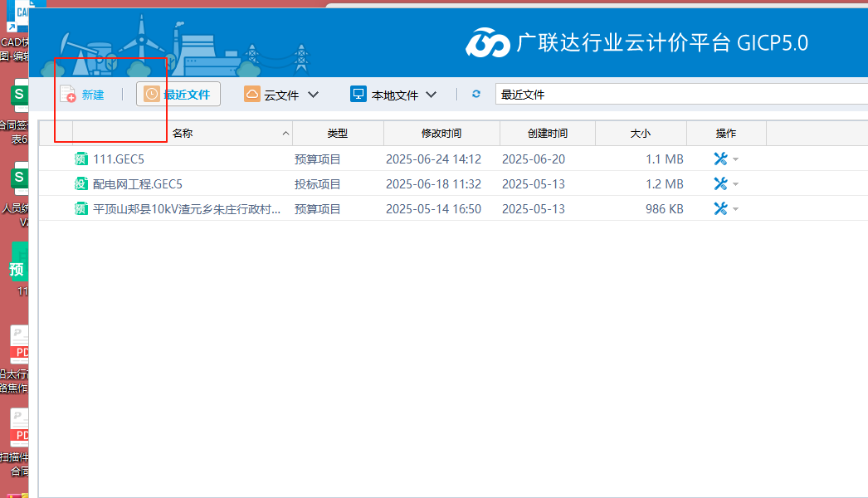Click the blue monitor 本地文件 icon
The height and width of the screenshot is (498, 868).
click(x=358, y=94)
